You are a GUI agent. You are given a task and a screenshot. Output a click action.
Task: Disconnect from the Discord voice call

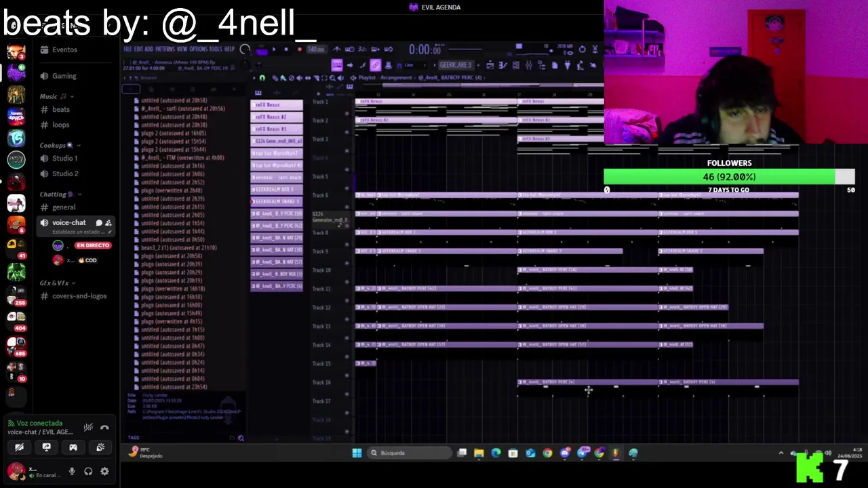pyautogui.click(x=104, y=428)
